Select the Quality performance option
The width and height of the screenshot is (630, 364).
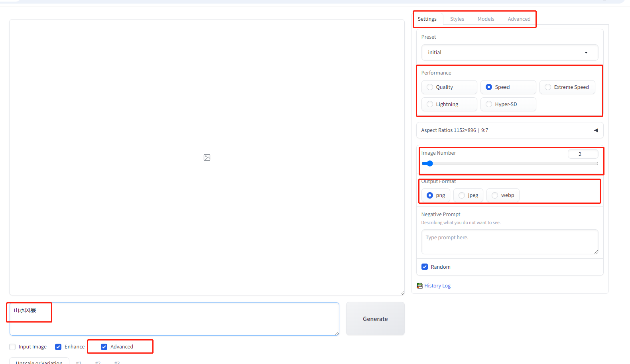pyautogui.click(x=430, y=87)
